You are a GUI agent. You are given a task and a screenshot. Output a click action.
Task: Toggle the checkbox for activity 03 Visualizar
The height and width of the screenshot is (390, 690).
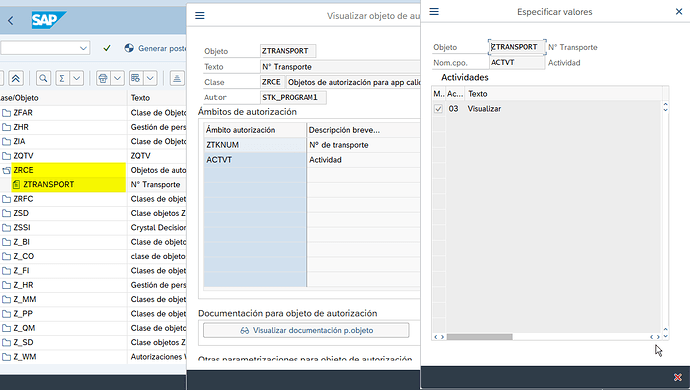[438, 109]
